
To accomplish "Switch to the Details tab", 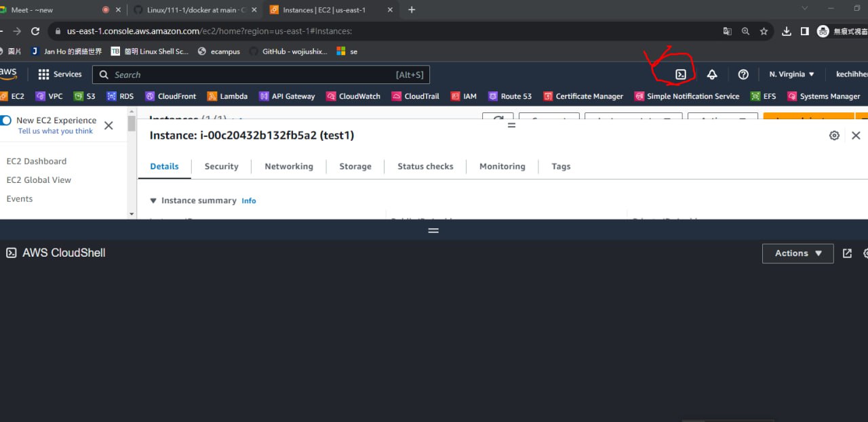I will tap(164, 166).
